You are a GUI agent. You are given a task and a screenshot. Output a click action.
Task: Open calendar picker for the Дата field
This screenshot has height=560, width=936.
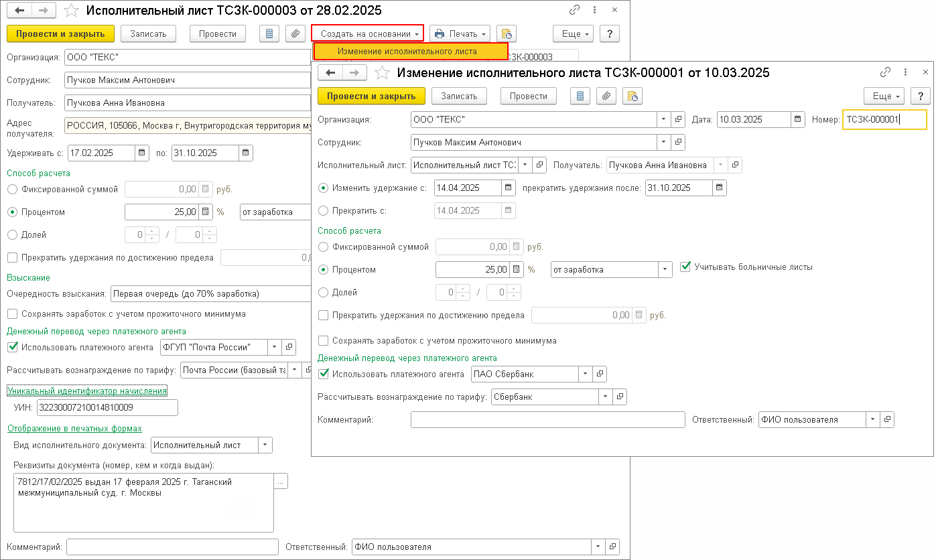click(797, 120)
